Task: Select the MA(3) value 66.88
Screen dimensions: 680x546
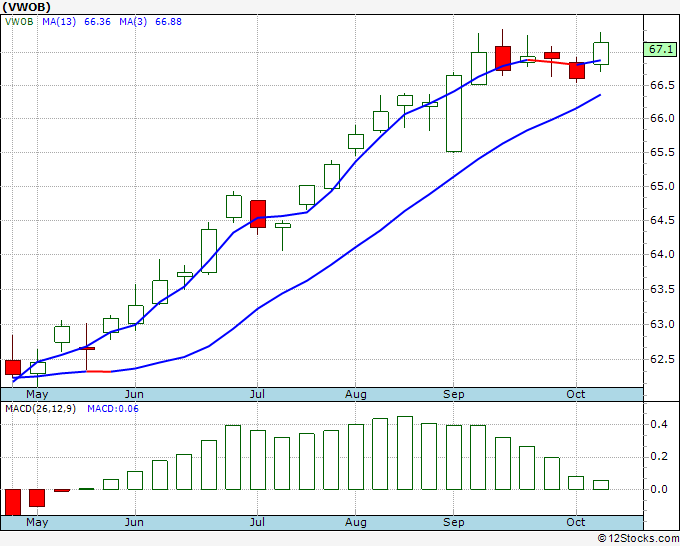Action: pyautogui.click(x=168, y=22)
